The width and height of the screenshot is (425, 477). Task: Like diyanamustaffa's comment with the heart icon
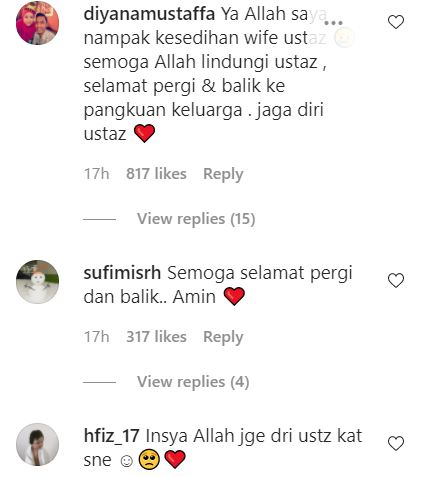click(x=396, y=22)
